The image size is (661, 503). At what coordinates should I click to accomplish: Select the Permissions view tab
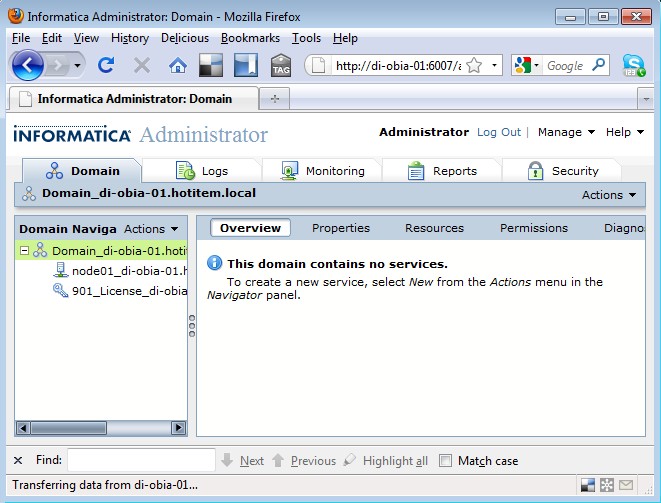coord(534,228)
